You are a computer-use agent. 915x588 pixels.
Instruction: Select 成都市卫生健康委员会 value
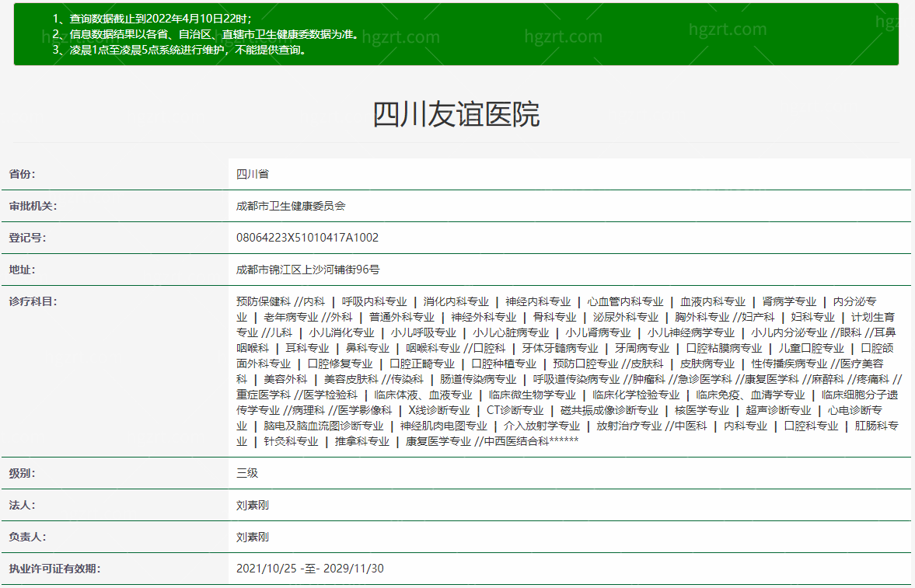[291, 206]
